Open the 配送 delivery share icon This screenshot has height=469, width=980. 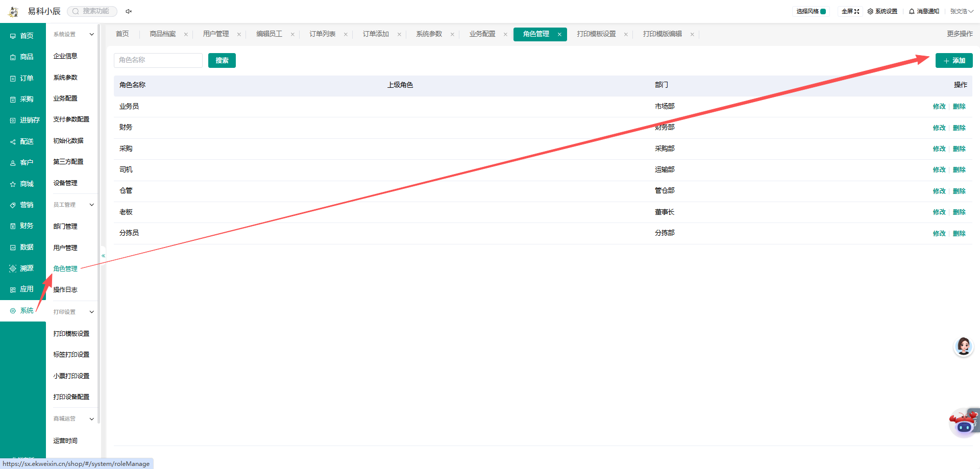pos(13,142)
